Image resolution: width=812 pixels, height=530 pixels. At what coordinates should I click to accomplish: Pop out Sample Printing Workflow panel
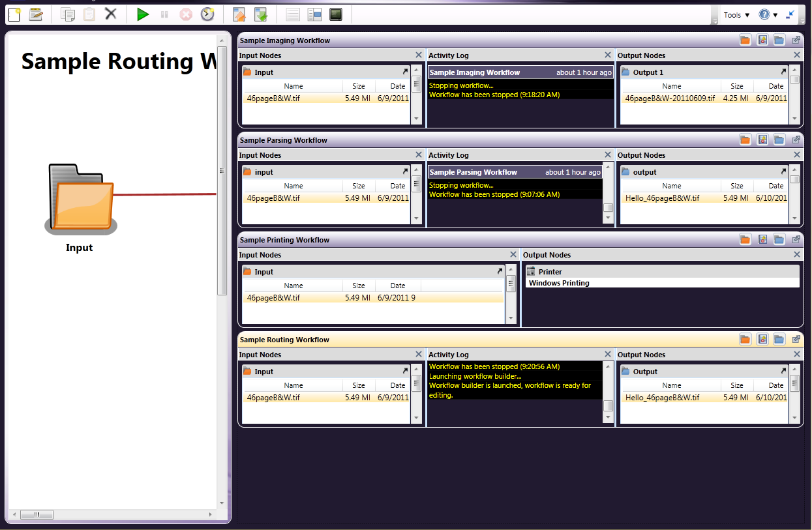tap(796, 240)
